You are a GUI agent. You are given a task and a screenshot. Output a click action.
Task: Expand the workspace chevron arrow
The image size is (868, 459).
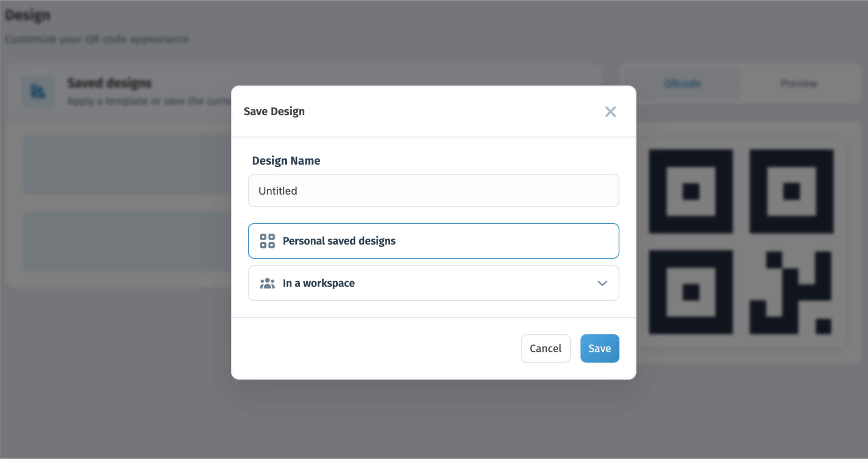(602, 283)
